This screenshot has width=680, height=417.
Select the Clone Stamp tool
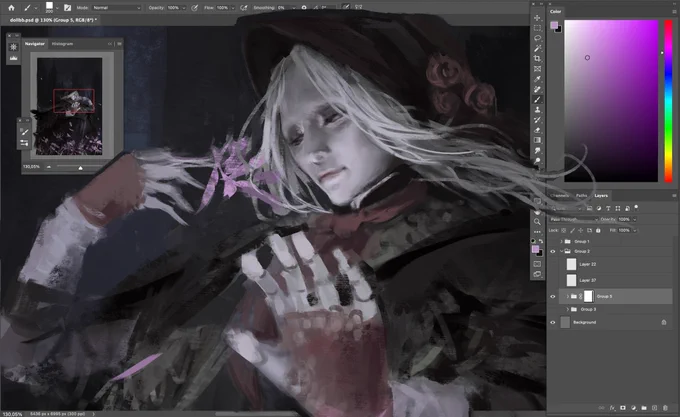pyautogui.click(x=537, y=110)
